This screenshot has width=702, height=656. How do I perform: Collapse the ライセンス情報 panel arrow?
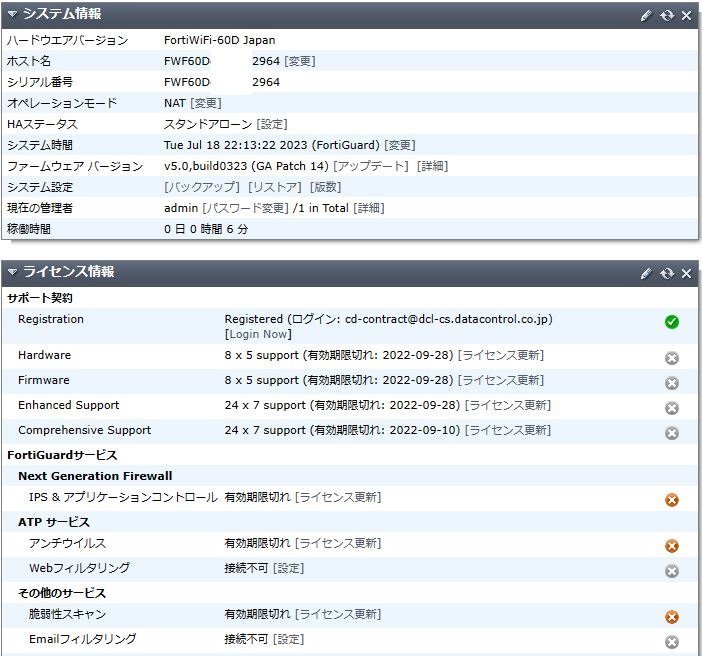click(13, 272)
